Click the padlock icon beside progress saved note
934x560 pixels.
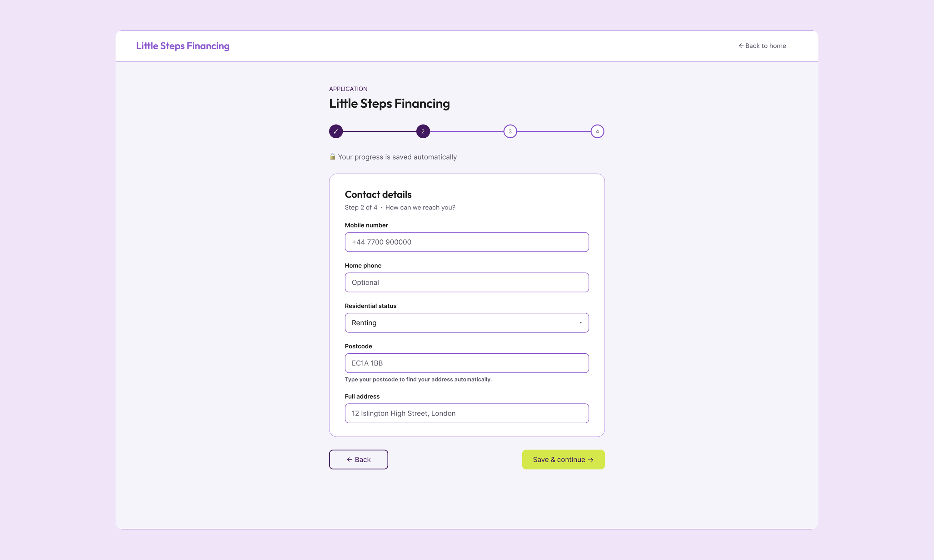[333, 157]
